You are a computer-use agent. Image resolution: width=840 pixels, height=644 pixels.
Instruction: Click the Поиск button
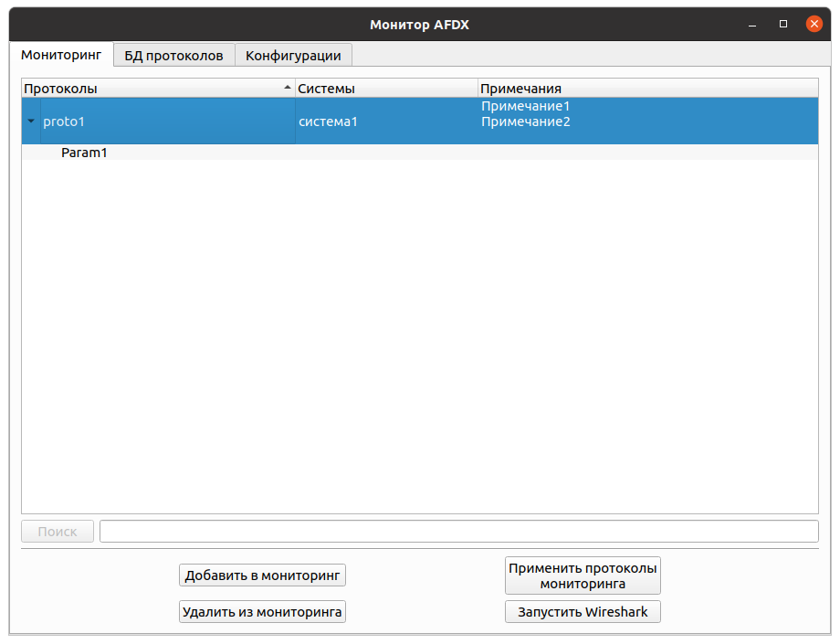(x=58, y=532)
